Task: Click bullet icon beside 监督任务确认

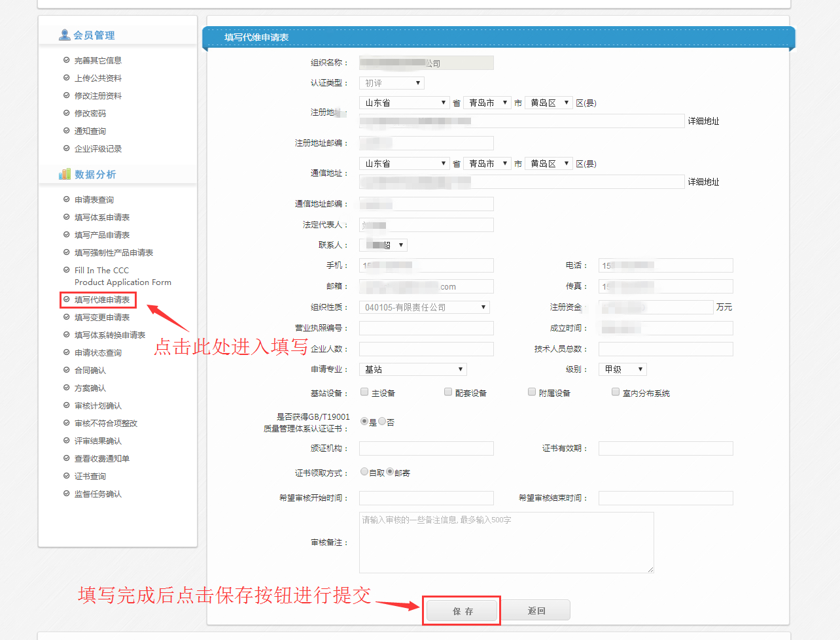Action: pyautogui.click(x=66, y=494)
